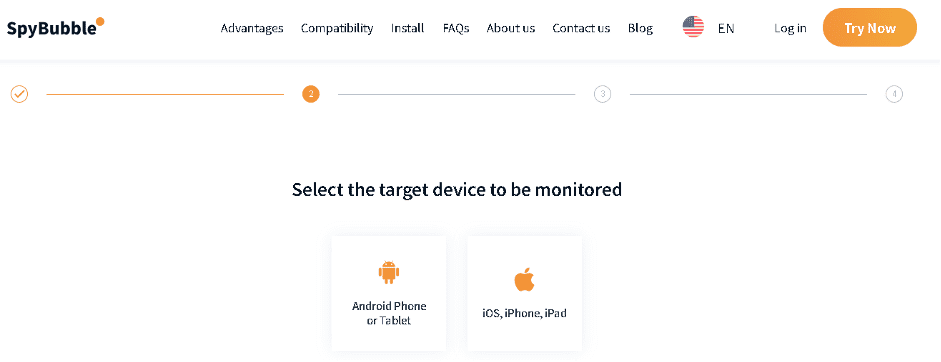Viewport: 941px width, 362px height.
Task: Go to the Install page
Action: [x=407, y=28]
